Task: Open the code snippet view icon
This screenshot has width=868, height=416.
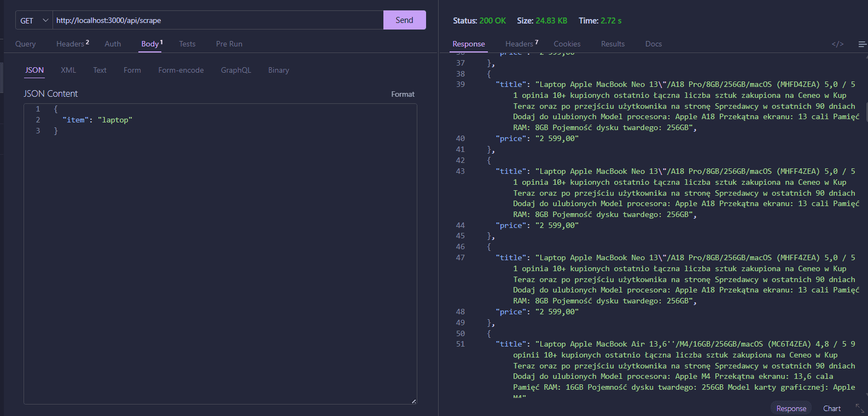Action: pyautogui.click(x=837, y=44)
